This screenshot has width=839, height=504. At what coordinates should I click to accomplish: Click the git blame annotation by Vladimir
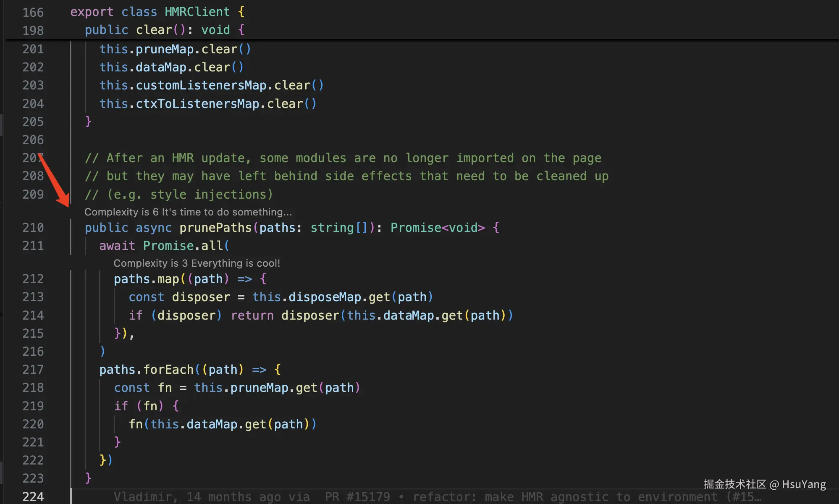coord(437,497)
